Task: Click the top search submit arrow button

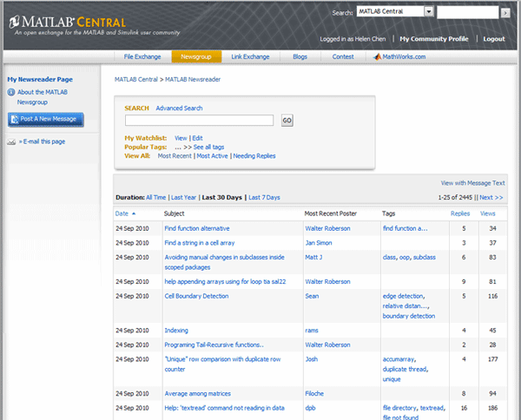Action: [x=505, y=12]
